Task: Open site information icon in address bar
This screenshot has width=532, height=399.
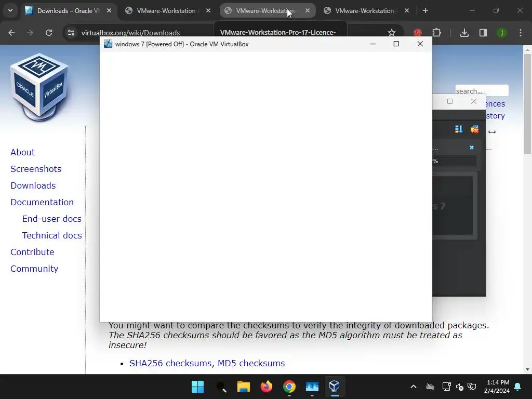Action: (x=71, y=33)
